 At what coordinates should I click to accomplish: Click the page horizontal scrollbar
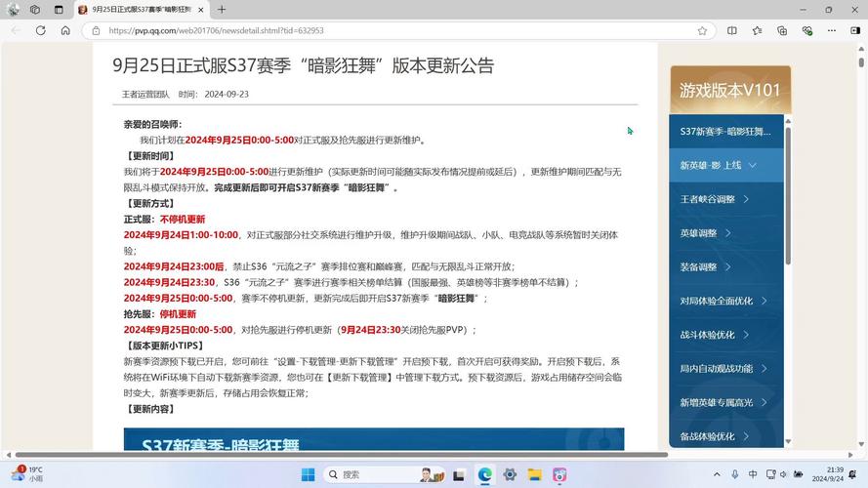(342, 455)
